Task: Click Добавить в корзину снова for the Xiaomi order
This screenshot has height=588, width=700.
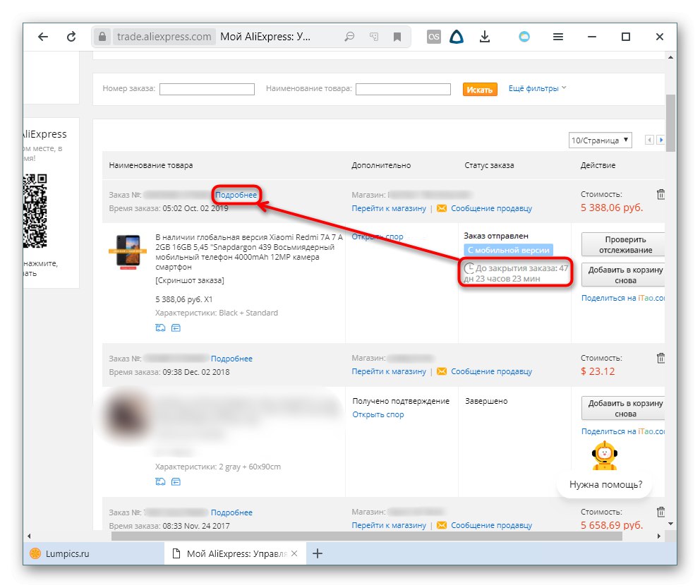Action: pyautogui.click(x=624, y=275)
